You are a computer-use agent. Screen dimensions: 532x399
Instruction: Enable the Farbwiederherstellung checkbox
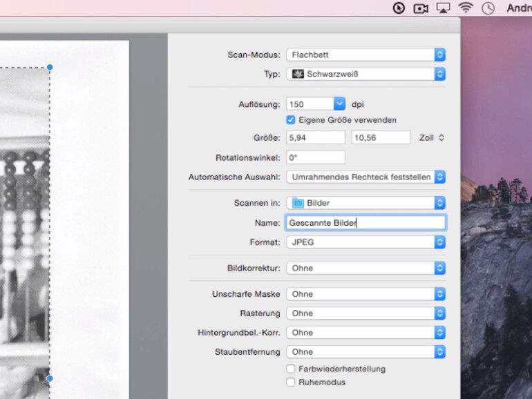[290, 369]
